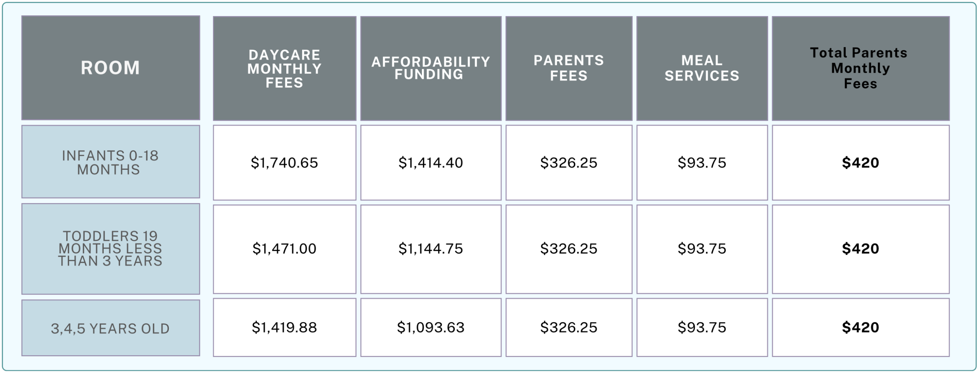Click the ROOM column header
The height and width of the screenshot is (374, 980).
(x=110, y=68)
